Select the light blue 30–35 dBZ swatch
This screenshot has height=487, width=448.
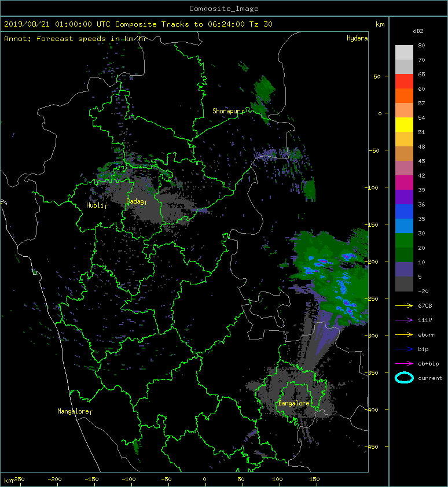404,226
